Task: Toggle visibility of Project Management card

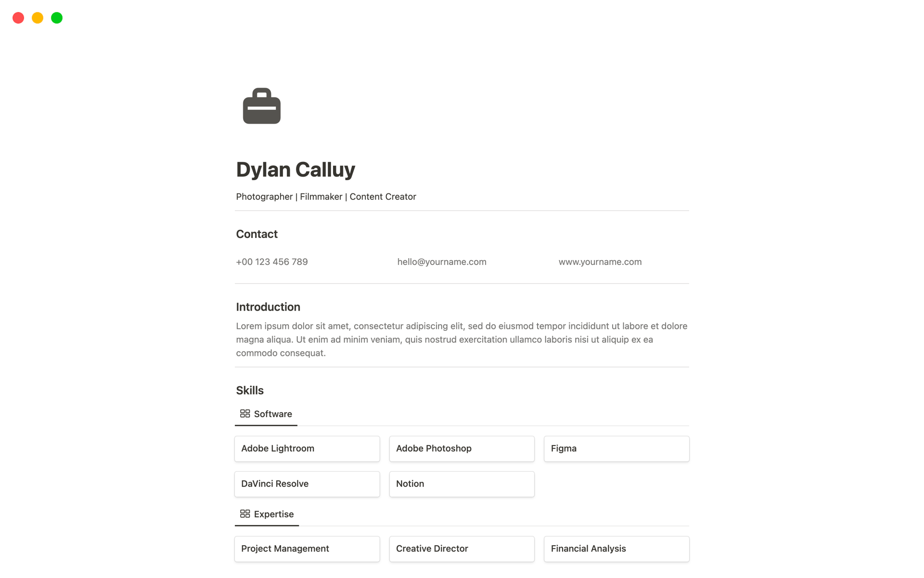Action: pos(308,548)
